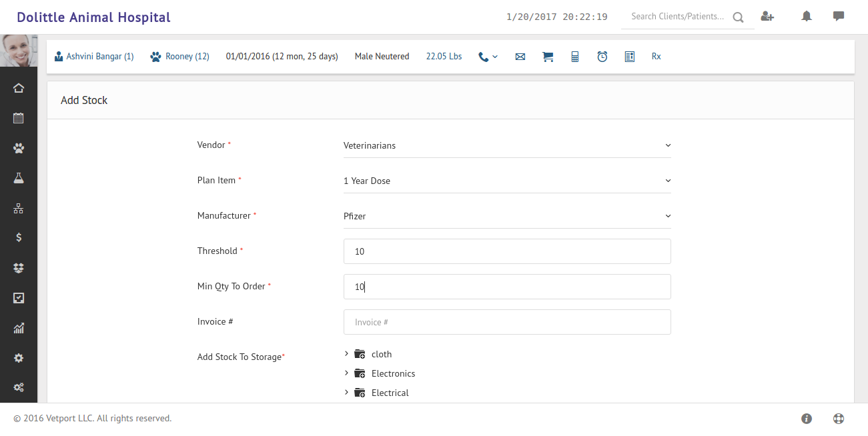The height and width of the screenshot is (436, 868).
Task: Click the Ashvini Bangar client link
Action: (99, 57)
